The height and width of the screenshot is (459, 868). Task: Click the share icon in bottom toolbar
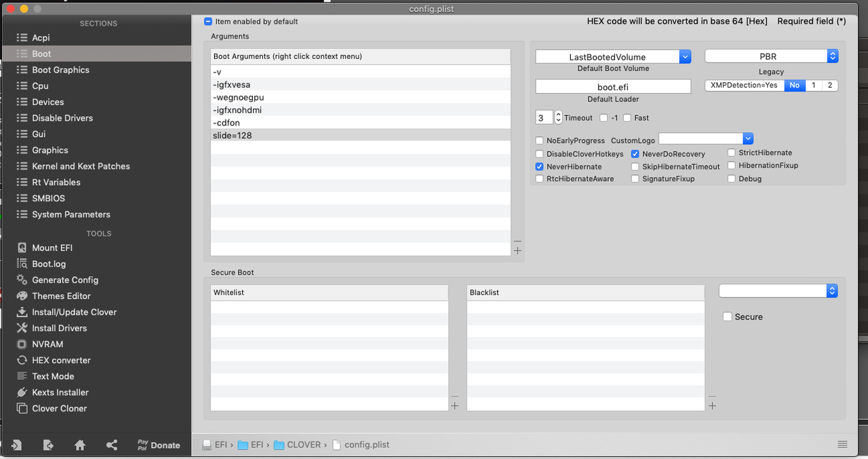[112, 445]
